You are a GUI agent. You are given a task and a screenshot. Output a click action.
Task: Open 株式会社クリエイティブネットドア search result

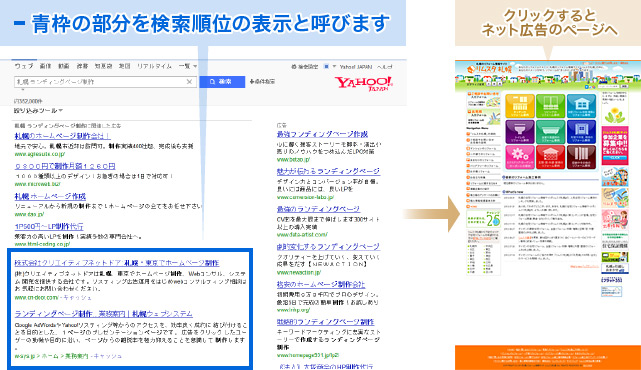click(x=117, y=263)
